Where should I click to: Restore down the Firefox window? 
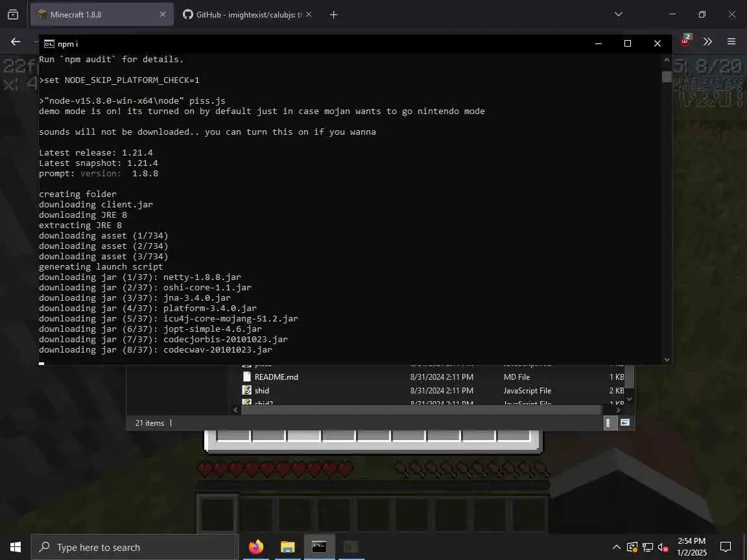[x=702, y=14]
